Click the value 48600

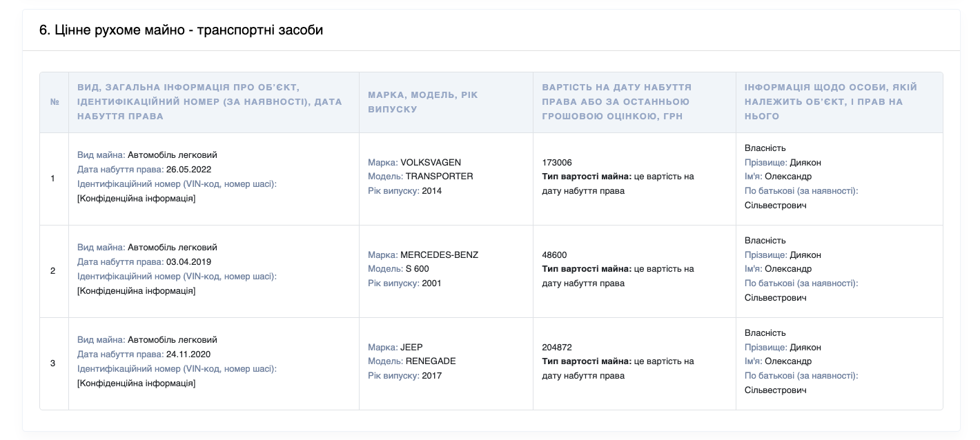click(x=555, y=255)
